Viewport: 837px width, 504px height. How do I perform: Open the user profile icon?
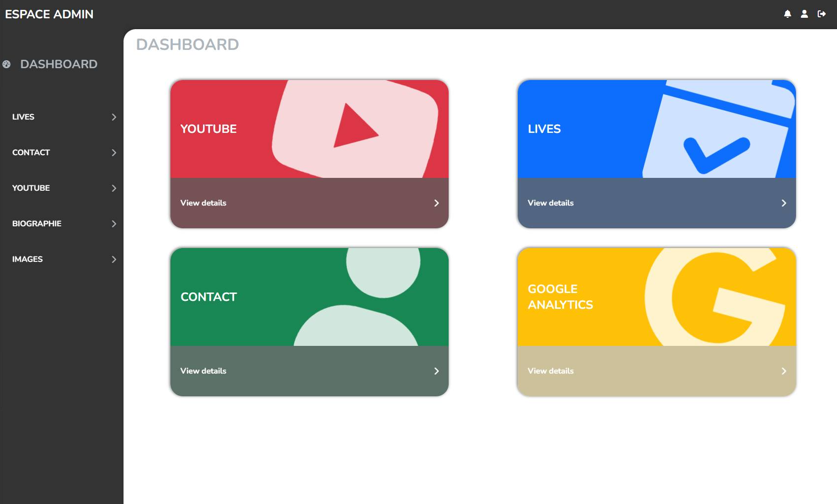click(804, 14)
